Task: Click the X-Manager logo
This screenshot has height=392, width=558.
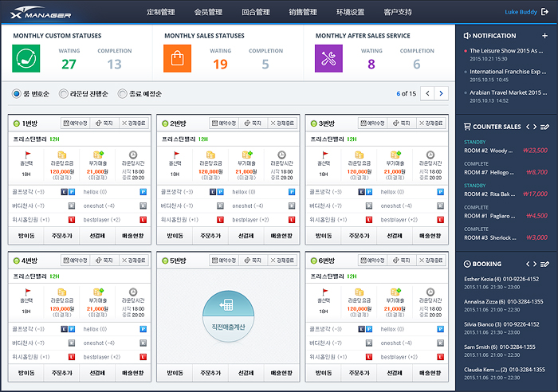Action: point(40,13)
